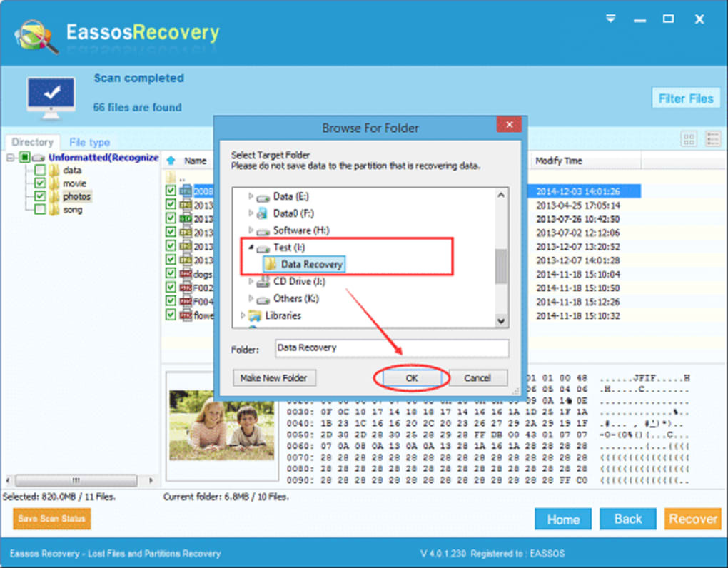Sort by the Modify Time column header
Screen dimensions: 728x568
(x=559, y=161)
